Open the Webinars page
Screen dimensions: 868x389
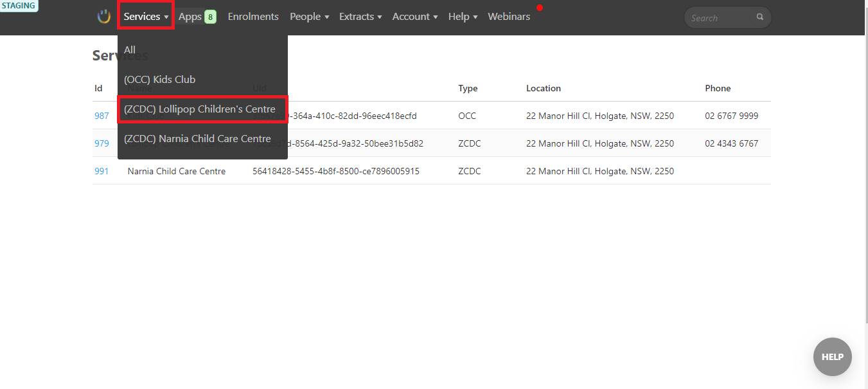[x=509, y=17]
